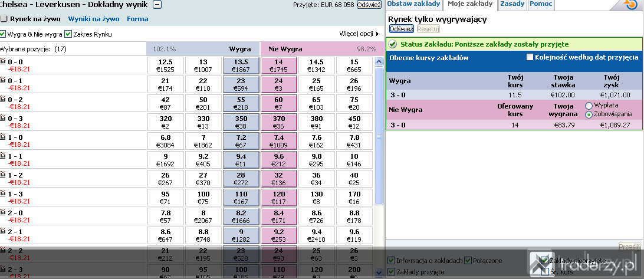The height and width of the screenshot is (279, 644).
Task: Open the graph icon for score 0 - 0
Action: point(3,61)
